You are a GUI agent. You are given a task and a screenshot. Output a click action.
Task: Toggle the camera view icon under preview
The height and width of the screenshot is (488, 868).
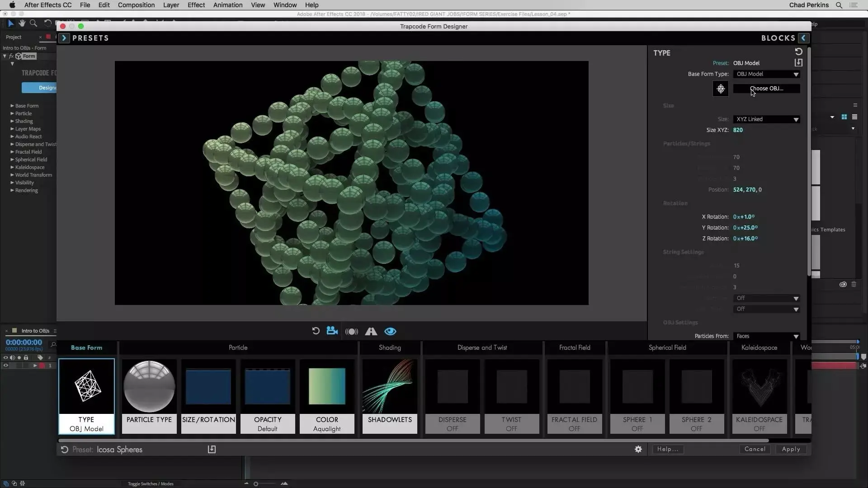click(x=332, y=331)
